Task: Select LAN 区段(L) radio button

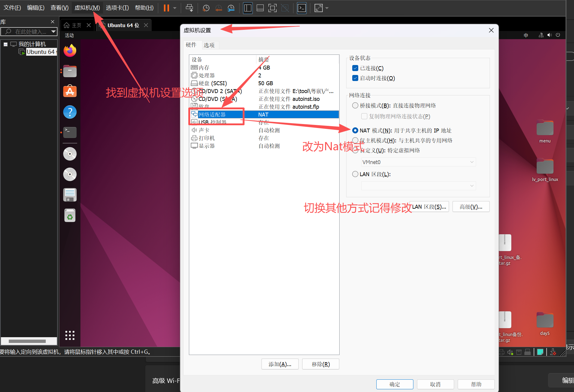Action: click(355, 174)
